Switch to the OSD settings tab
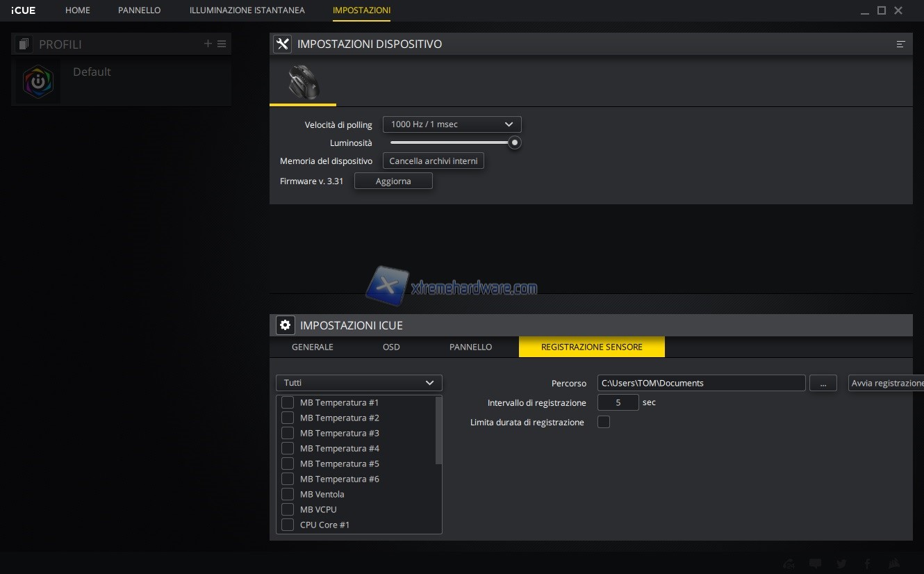924x574 pixels. point(391,347)
